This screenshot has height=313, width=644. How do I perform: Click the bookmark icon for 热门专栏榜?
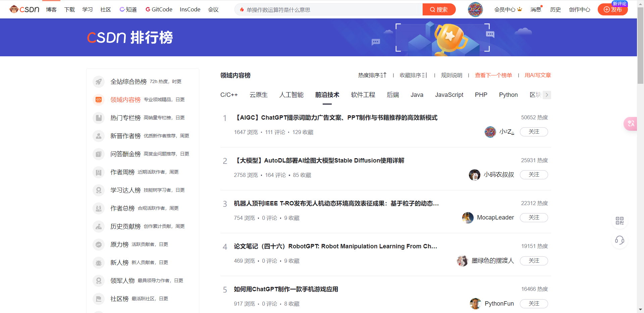(x=99, y=118)
